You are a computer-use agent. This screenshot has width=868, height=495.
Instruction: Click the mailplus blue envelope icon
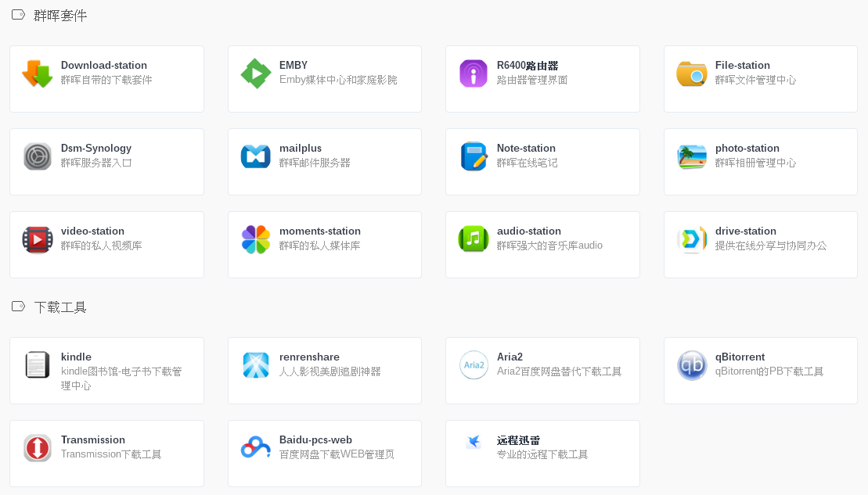(256, 156)
